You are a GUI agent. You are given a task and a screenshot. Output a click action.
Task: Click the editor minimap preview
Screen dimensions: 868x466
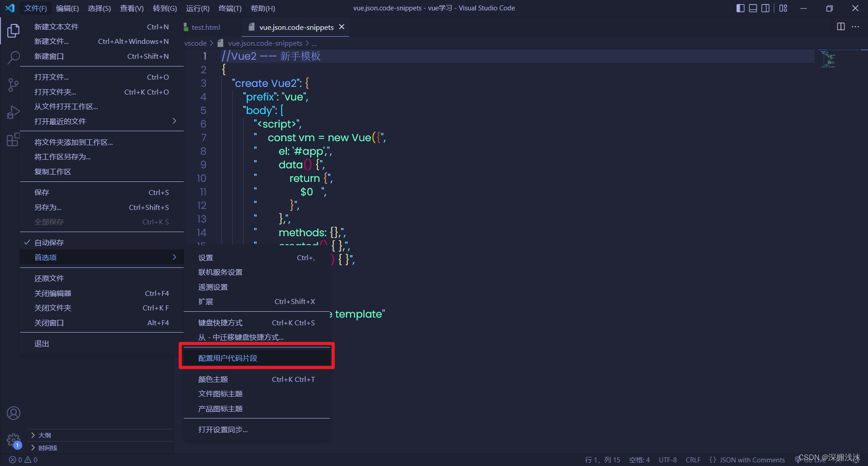pos(828,59)
